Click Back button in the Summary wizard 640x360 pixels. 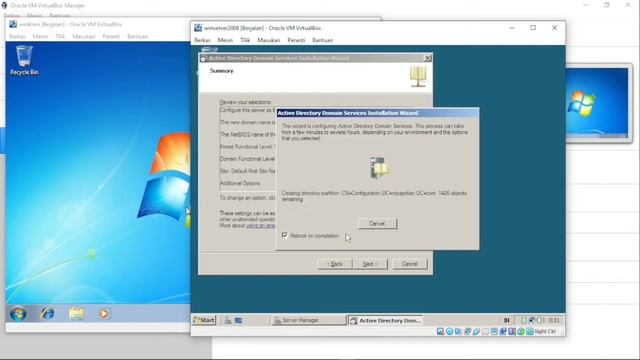click(334, 264)
